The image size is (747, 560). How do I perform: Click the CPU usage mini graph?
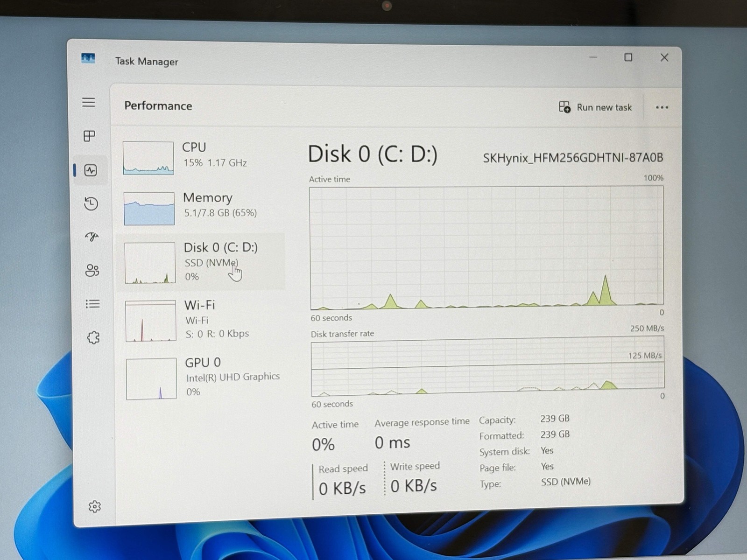pos(148,158)
